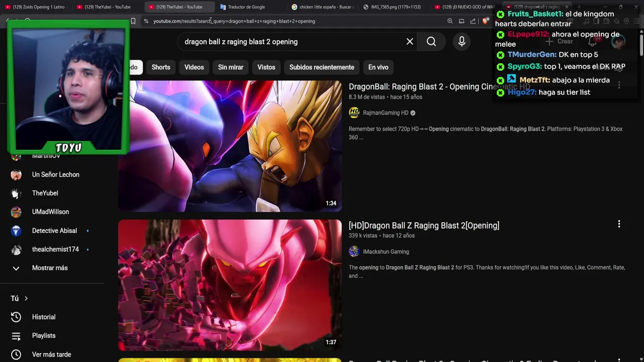Click the bookmark icon beside the address bar
This screenshot has height=362, width=644.
tap(133, 21)
